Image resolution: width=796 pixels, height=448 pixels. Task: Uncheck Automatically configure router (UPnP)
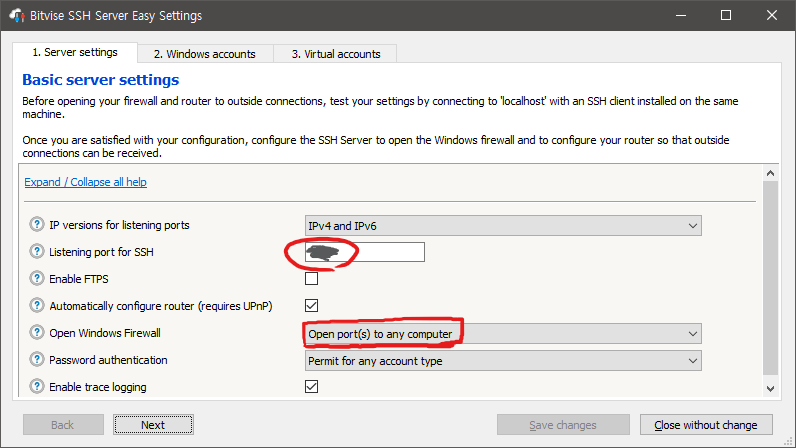tap(311, 305)
